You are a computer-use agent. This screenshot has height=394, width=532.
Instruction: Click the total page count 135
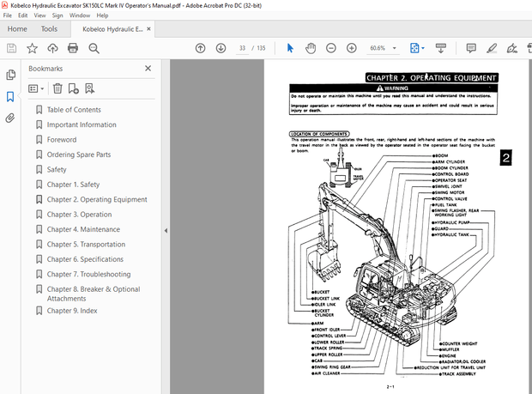261,48
